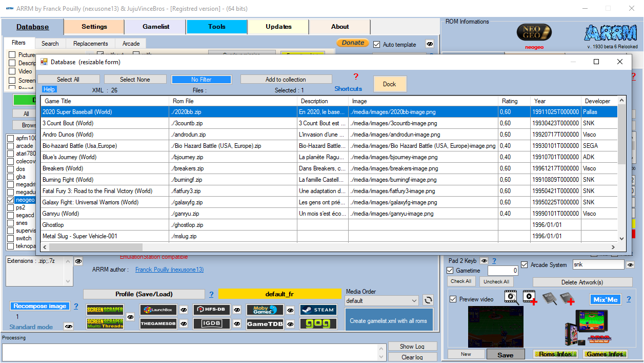Uncheck the Preview video checkbox

click(x=452, y=299)
